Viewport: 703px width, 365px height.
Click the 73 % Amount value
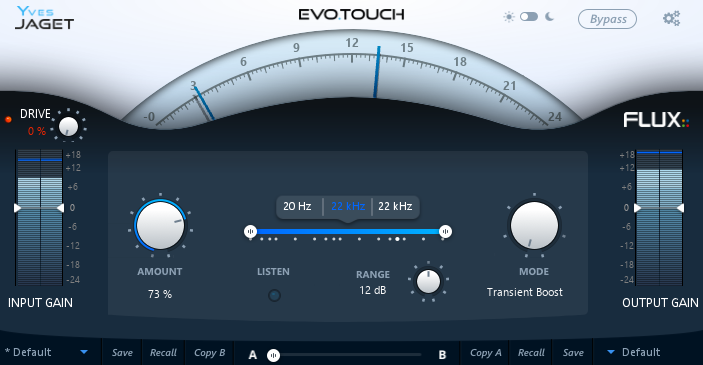tap(160, 294)
